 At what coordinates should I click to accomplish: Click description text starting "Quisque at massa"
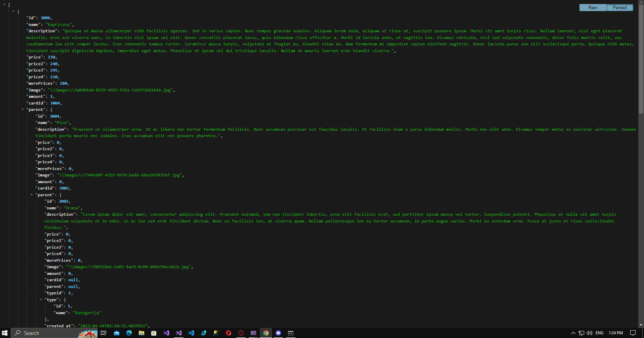[330, 41]
